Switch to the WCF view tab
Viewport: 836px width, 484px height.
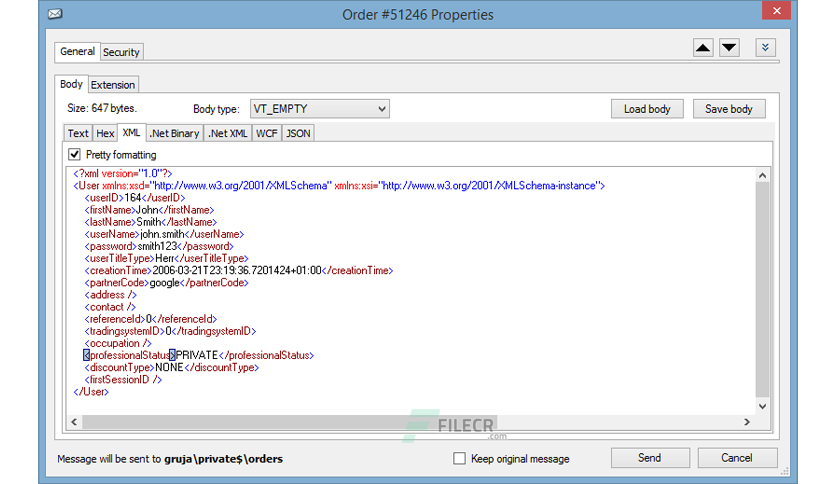pos(267,133)
